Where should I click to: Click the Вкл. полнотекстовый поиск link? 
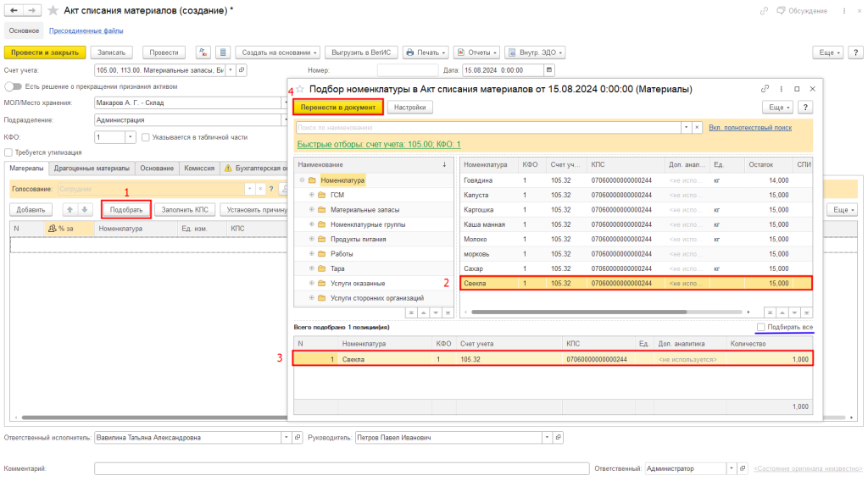coord(750,127)
